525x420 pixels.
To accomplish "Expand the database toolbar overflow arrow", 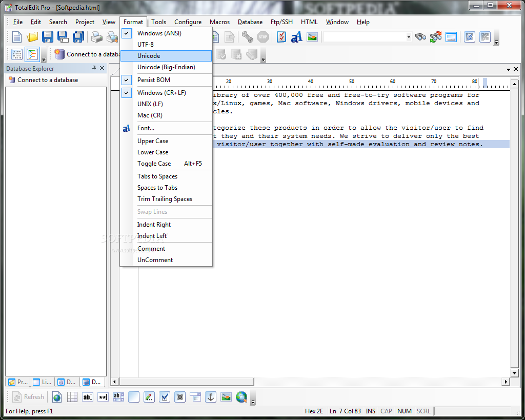I will [x=263, y=60].
